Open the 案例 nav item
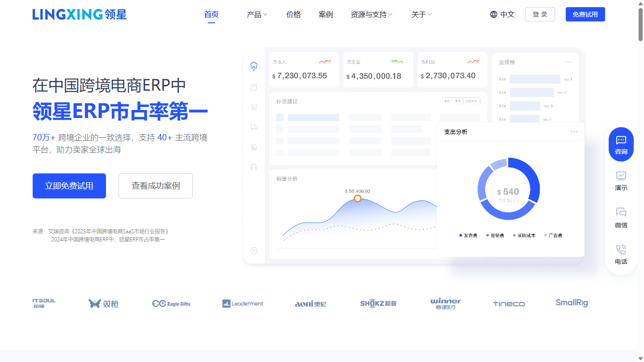Viewport: 644px width, 362px height. (326, 14)
